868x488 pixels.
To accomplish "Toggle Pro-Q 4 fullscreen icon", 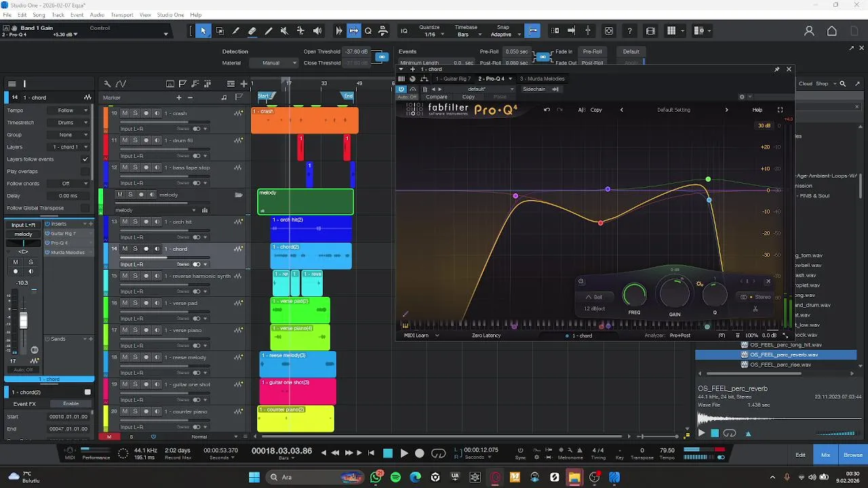I will (780, 110).
